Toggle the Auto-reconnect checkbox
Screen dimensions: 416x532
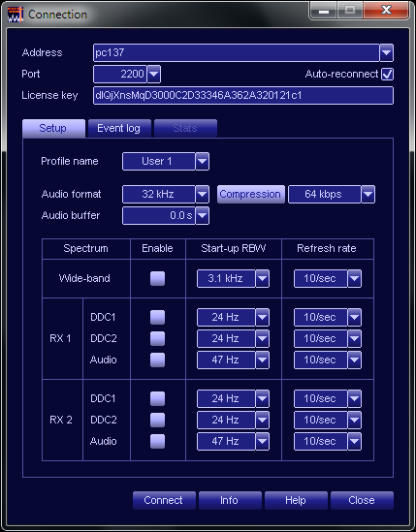pos(387,74)
